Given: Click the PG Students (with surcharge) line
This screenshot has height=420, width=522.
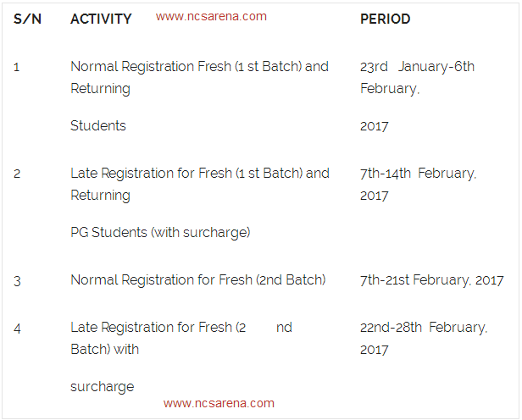Looking at the screenshot, I should tap(160, 232).
